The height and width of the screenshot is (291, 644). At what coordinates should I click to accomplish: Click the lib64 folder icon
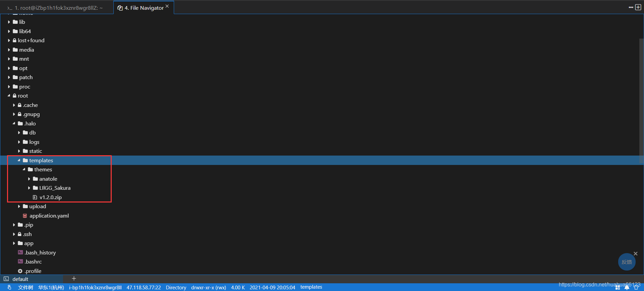[15, 31]
